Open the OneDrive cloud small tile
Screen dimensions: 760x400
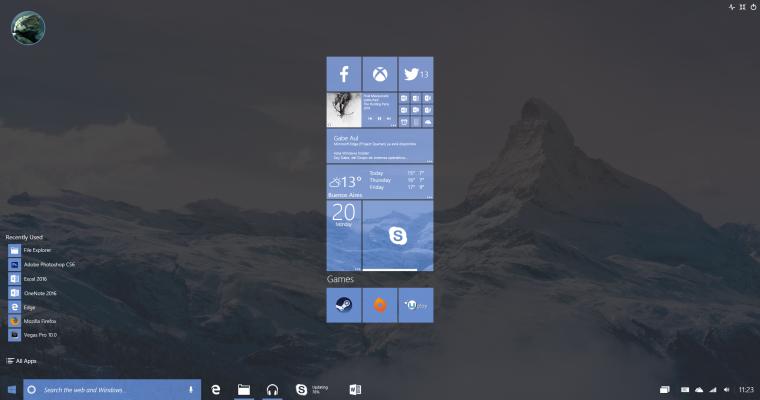[x=428, y=122]
